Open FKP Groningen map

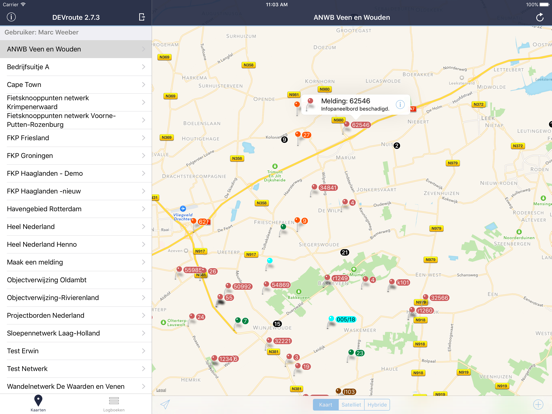coord(76,156)
